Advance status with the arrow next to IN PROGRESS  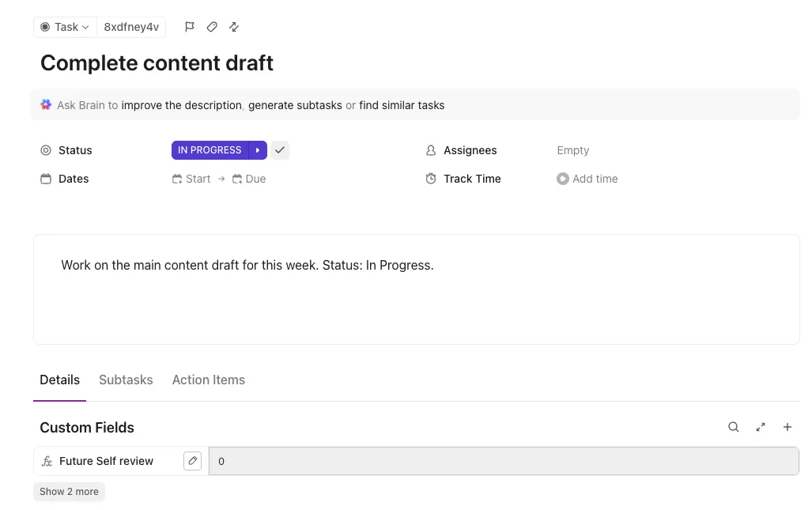pyautogui.click(x=258, y=150)
